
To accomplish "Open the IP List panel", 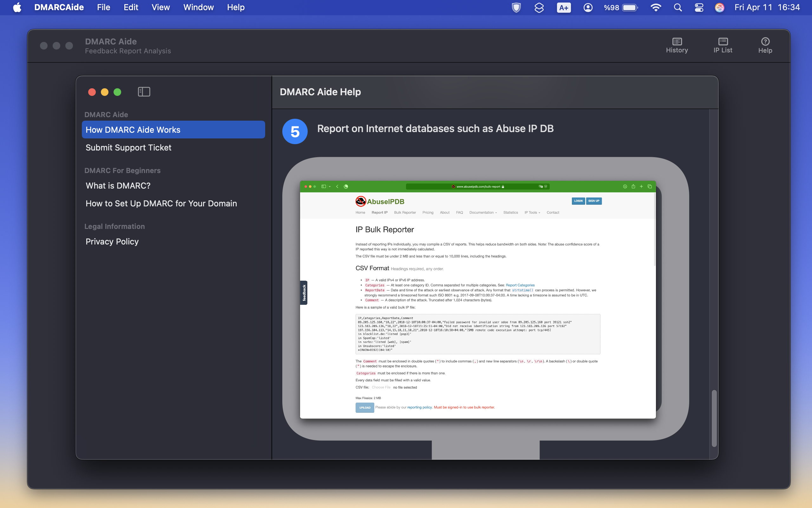I will pos(723,45).
